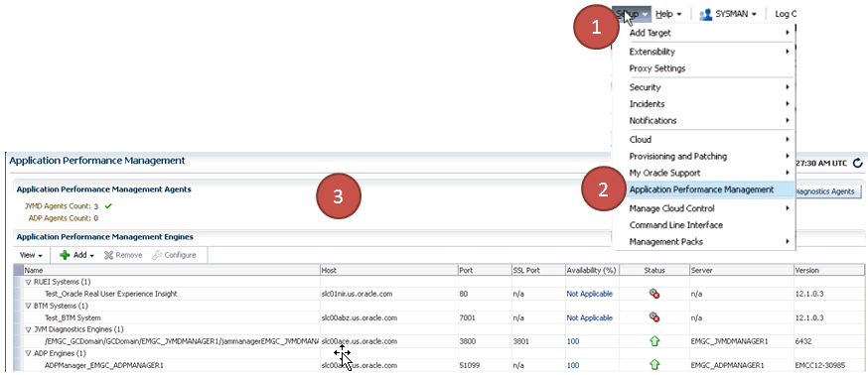Click the Diagnostics Agents button
Image resolution: width=868 pixels, height=375 pixels.
pyautogui.click(x=829, y=191)
